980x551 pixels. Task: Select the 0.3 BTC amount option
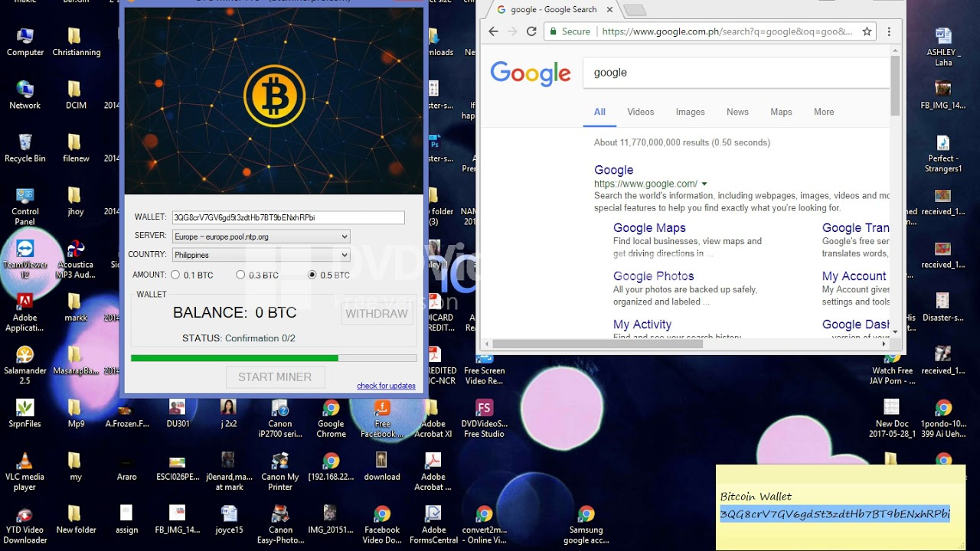click(x=240, y=275)
